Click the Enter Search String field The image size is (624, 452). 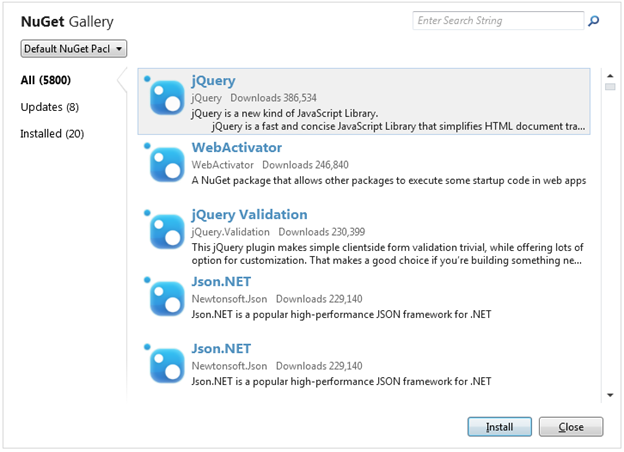pos(497,21)
